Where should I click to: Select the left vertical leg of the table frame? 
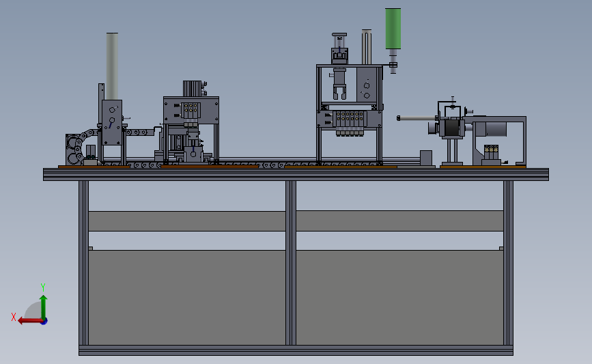point(84,263)
